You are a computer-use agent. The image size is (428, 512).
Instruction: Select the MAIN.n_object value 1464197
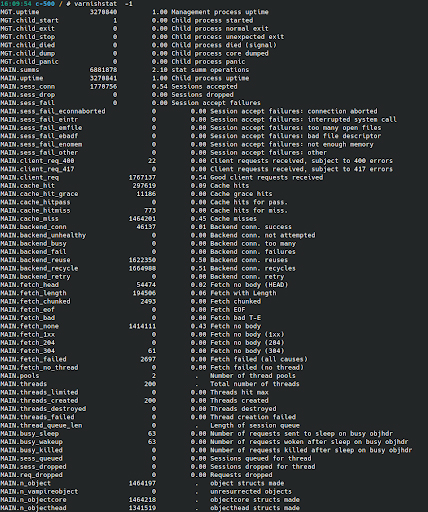click(142, 483)
